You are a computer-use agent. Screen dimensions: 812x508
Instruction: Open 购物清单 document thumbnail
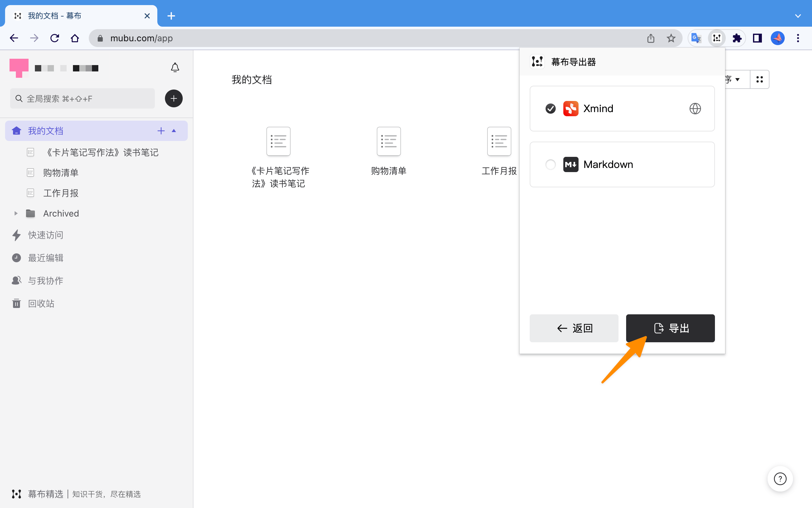pyautogui.click(x=389, y=142)
